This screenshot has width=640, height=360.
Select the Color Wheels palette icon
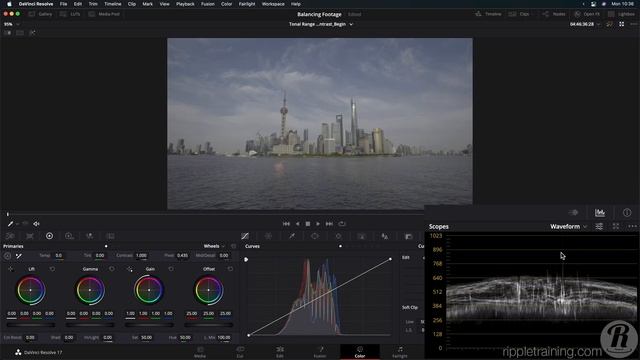tap(49, 236)
